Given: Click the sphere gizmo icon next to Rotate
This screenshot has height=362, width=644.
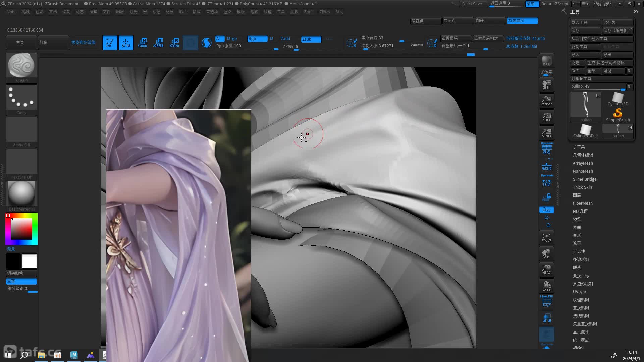Looking at the screenshot, I should click(206, 43).
